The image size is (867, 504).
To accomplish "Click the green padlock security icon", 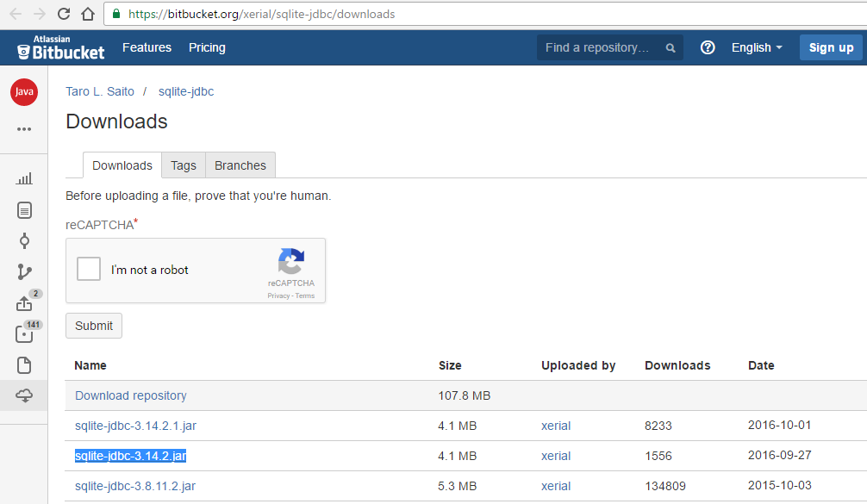I will [116, 14].
